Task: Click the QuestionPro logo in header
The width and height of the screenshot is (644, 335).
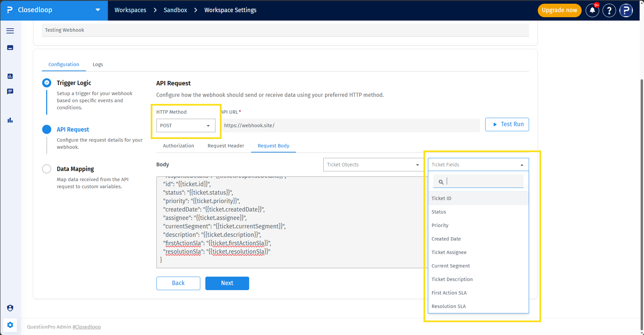Action: tap(10, 10)
